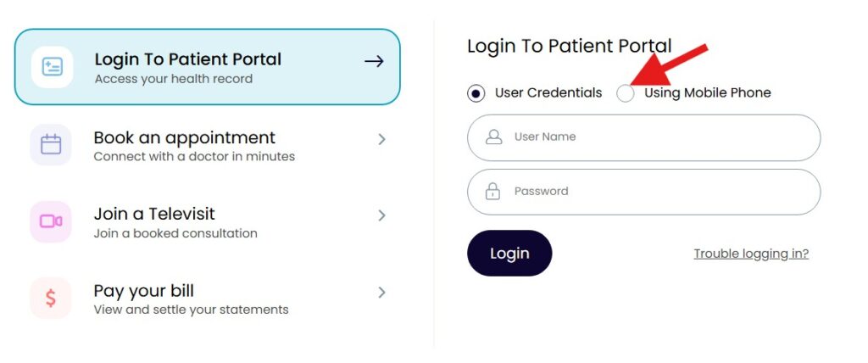The image size is (868, 363).
Task: Click the padlock icon in Password field
Action: (x=492, y=192)
